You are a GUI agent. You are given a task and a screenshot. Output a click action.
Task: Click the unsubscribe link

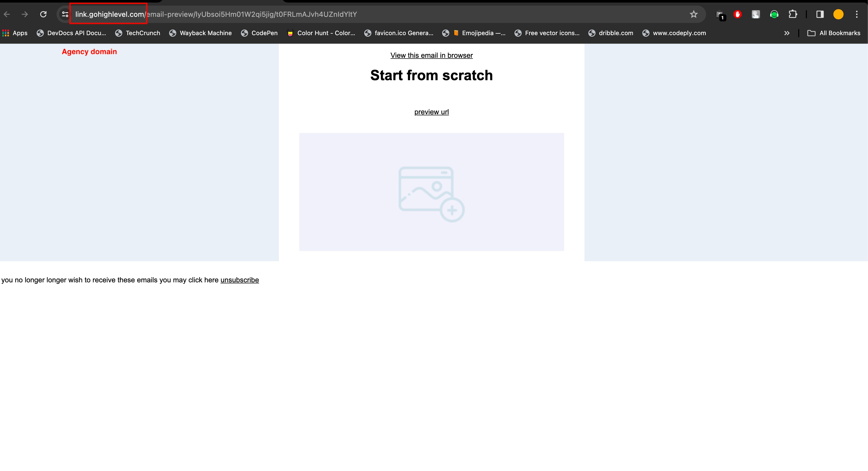coord(240,280)
